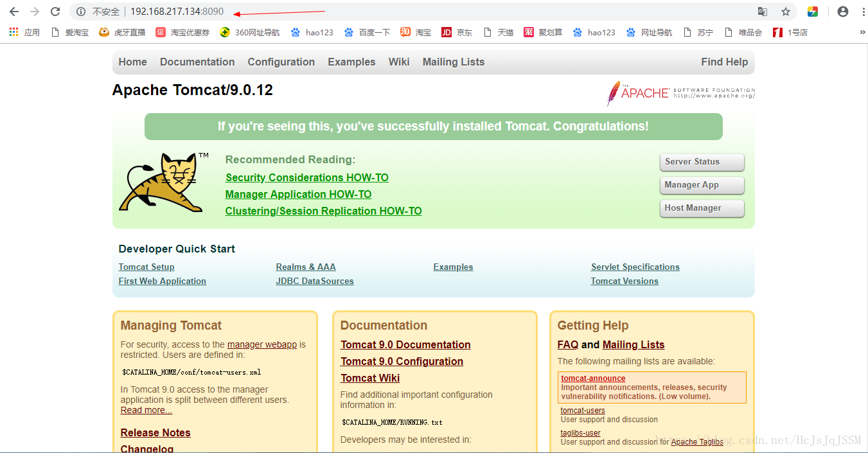Open the tomcat-announce mailing list link
Viewport: 868px width, 453px height.
(593, 378)
